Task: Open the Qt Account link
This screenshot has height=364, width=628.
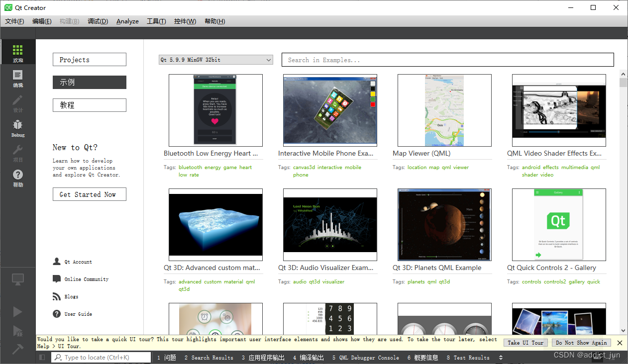Action: click(x=78, y=262)
